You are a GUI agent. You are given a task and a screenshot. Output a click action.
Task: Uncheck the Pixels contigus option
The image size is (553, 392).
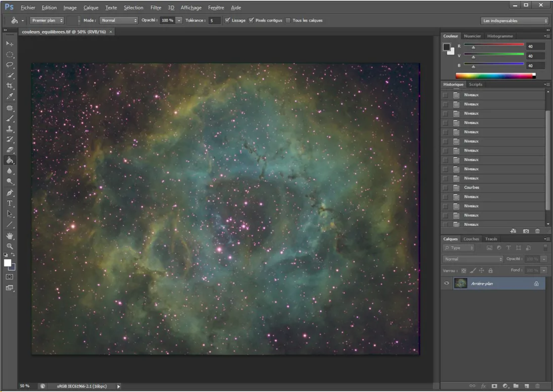pos(251,21)
